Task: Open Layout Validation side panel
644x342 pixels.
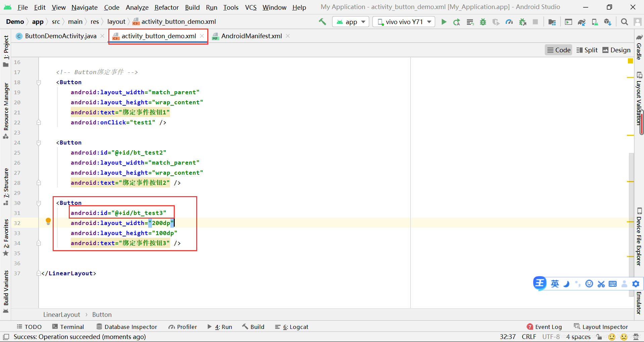Action: [639, 98]
